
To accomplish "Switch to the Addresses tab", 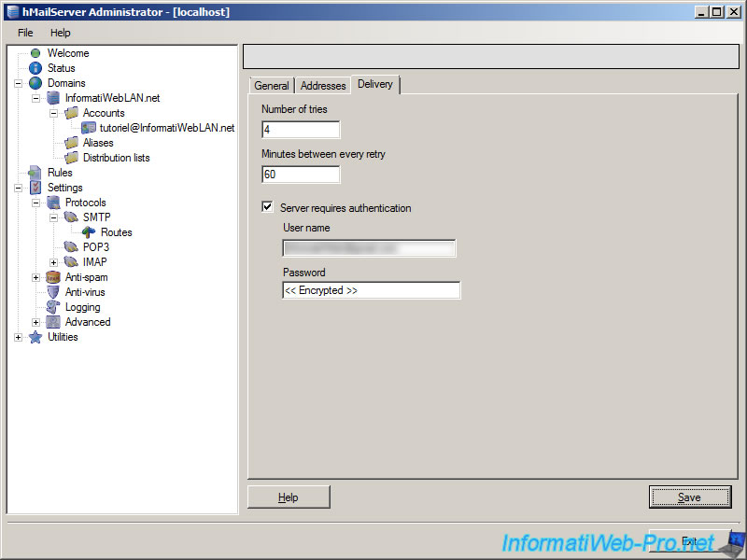I will click(x=322, y=85).
